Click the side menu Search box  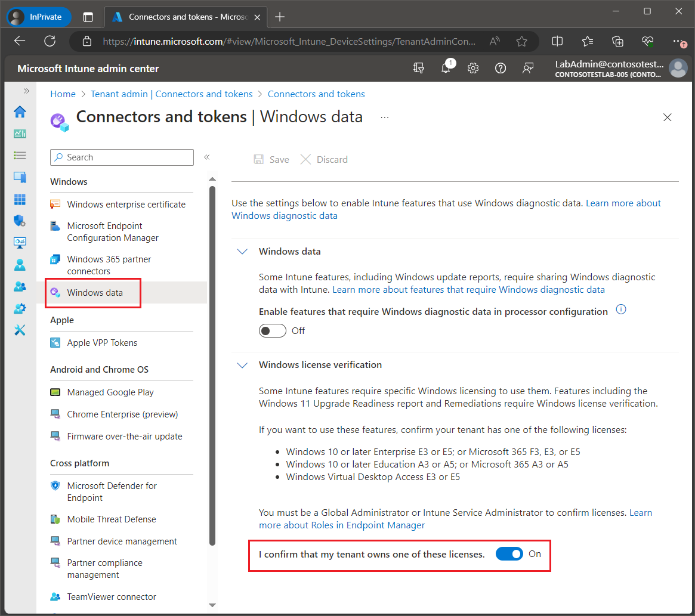click(x=122, y=157)
